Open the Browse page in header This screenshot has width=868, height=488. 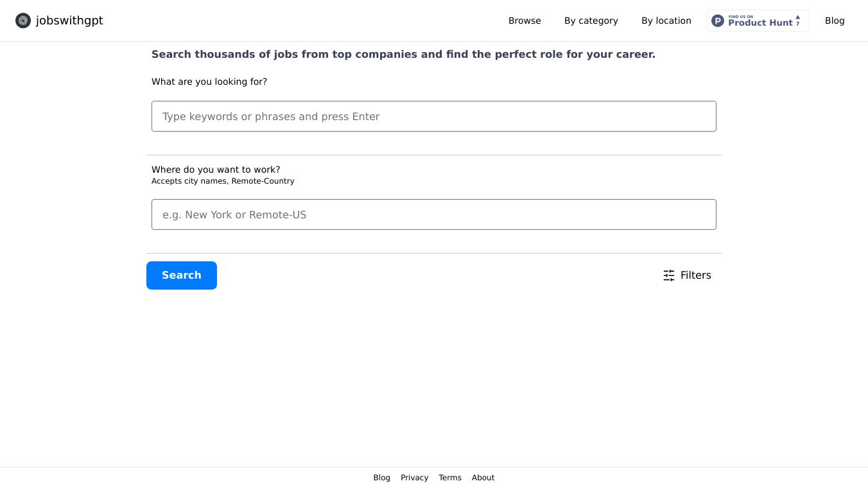click(x=525, y=21)
